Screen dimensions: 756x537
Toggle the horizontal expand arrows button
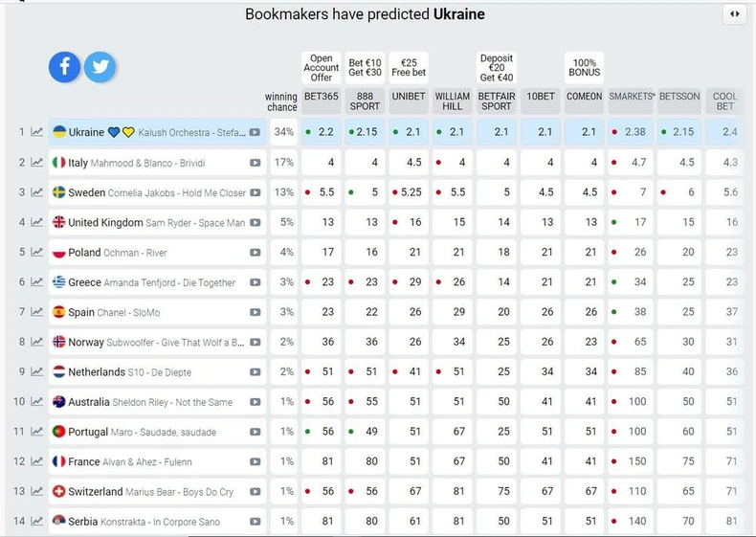[x=734, y=13]
